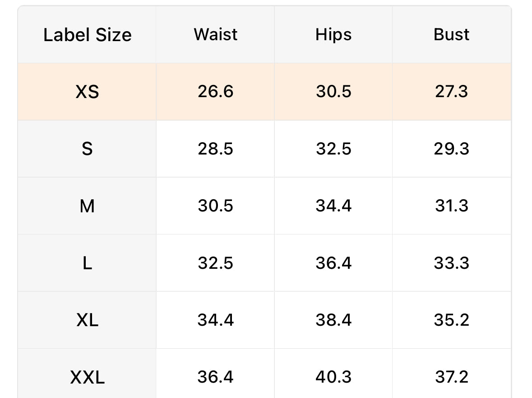Screen dimensions: 532x398
Task: Select the Label Size column header
Action: 87,35
